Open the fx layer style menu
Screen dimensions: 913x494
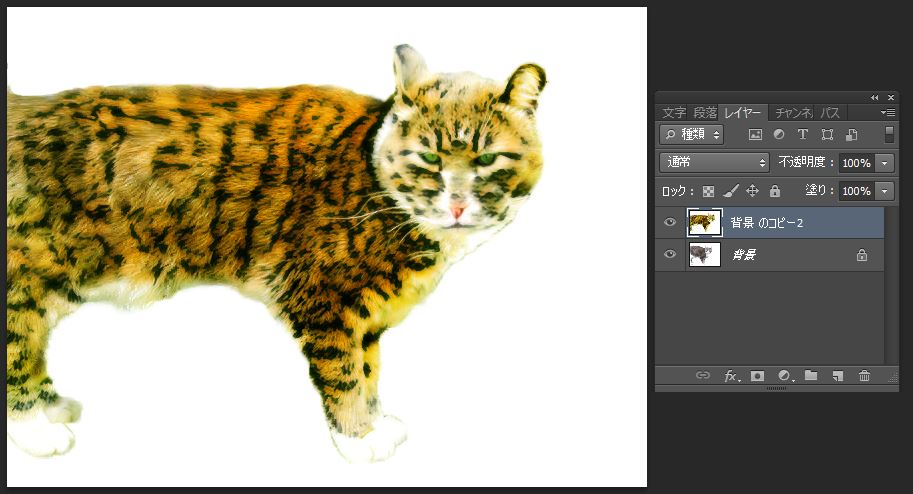tap(731, 376)
